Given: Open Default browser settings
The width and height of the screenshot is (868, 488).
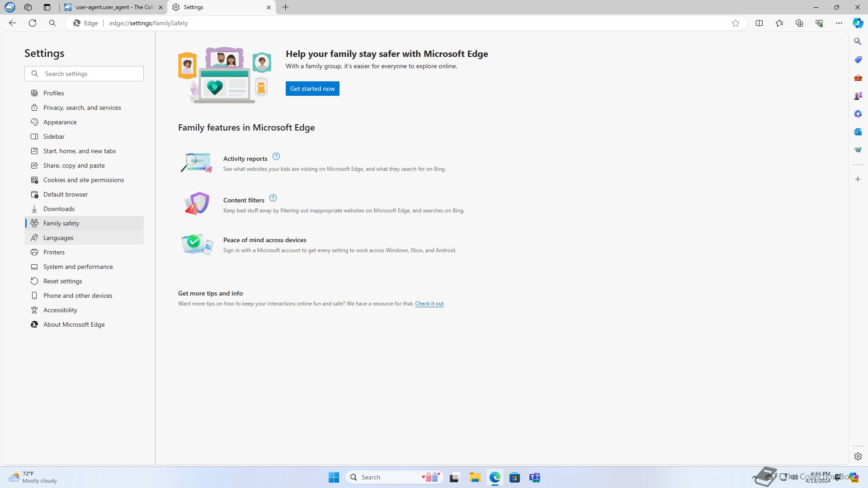Looking at the screenshot, I should 84,194.
